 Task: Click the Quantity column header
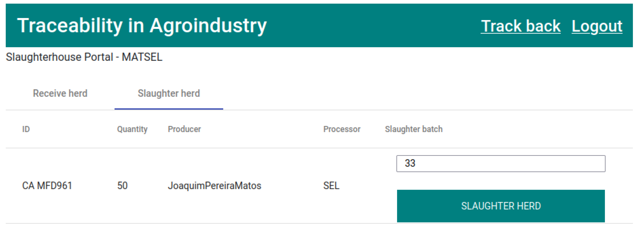pos(132,129)
